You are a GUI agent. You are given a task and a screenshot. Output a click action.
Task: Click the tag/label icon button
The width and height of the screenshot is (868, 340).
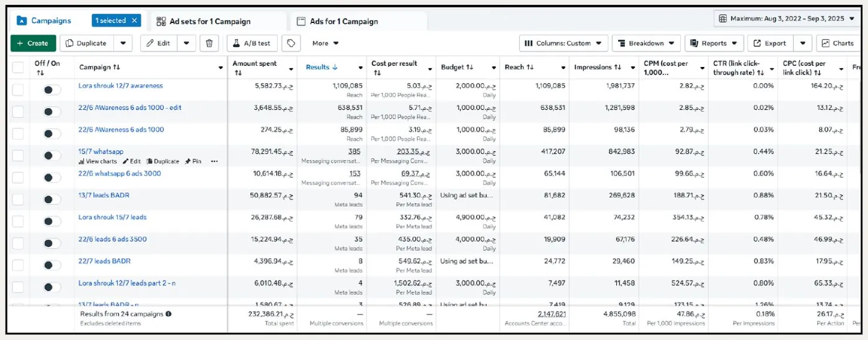coord(291,43)
